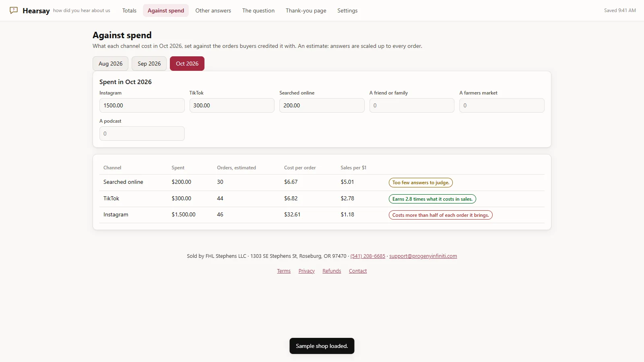The image size is (644, 362).
Task: Click the $6.82 cost per order value
Action: coord(291,199)
